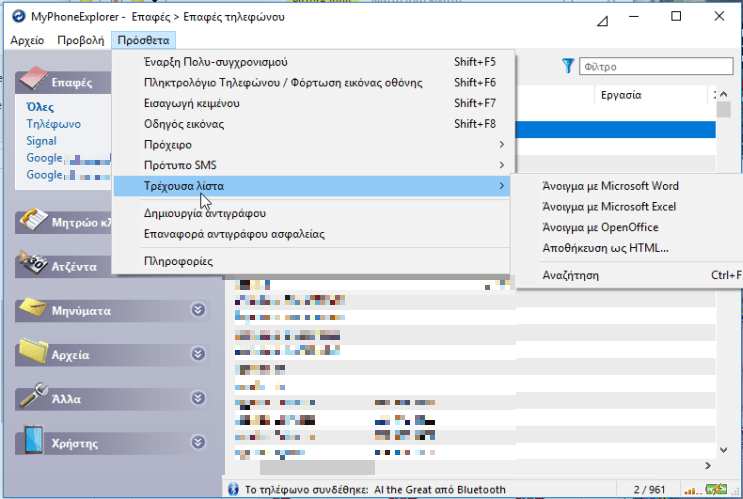The image size is (743, 499).
Task: Click the Μητρώο κλήσεων phone icon
Action: 33,220
